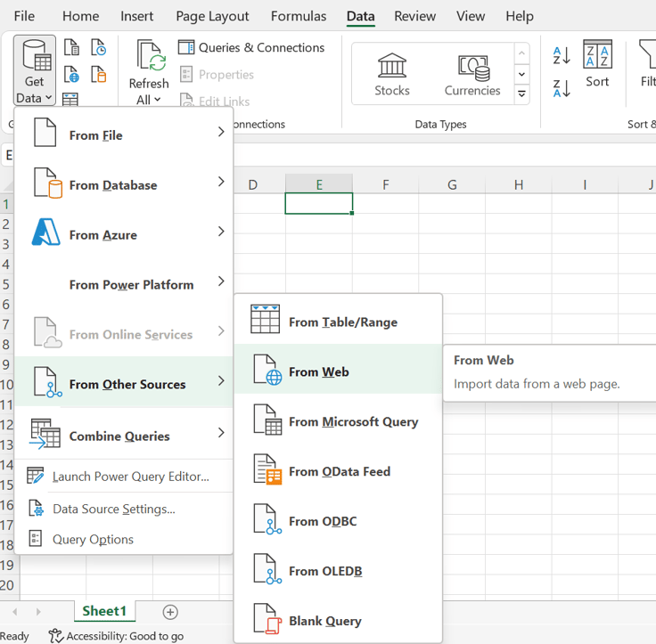Click Sort A to Z icon
This screenshot has width=656, height=644.
point(562,56)
